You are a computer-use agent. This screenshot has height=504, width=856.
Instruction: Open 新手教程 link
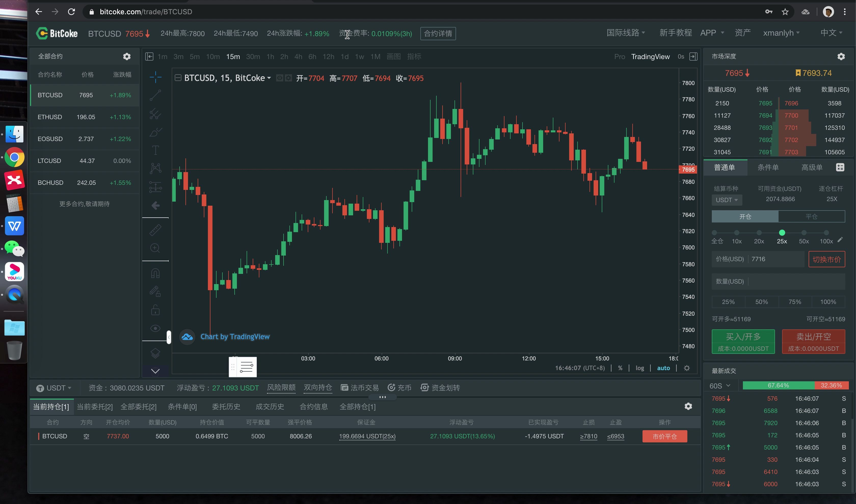(675, 33)
